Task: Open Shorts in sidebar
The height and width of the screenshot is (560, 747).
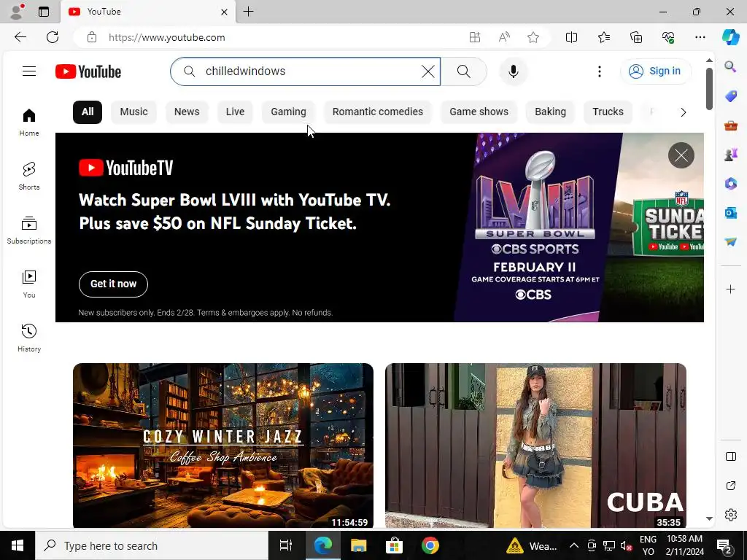Action: point(29,176)
